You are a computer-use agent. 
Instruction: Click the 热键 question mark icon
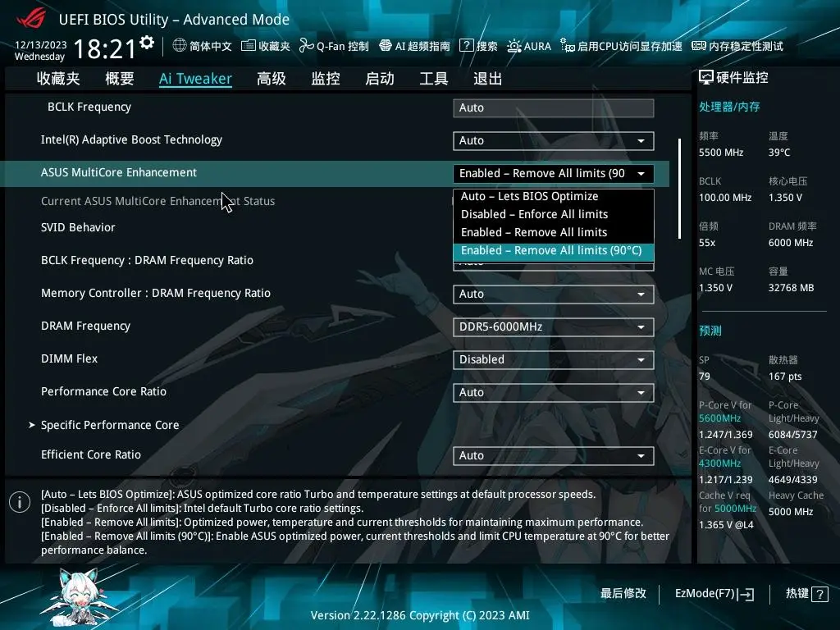tap(819, 594)
